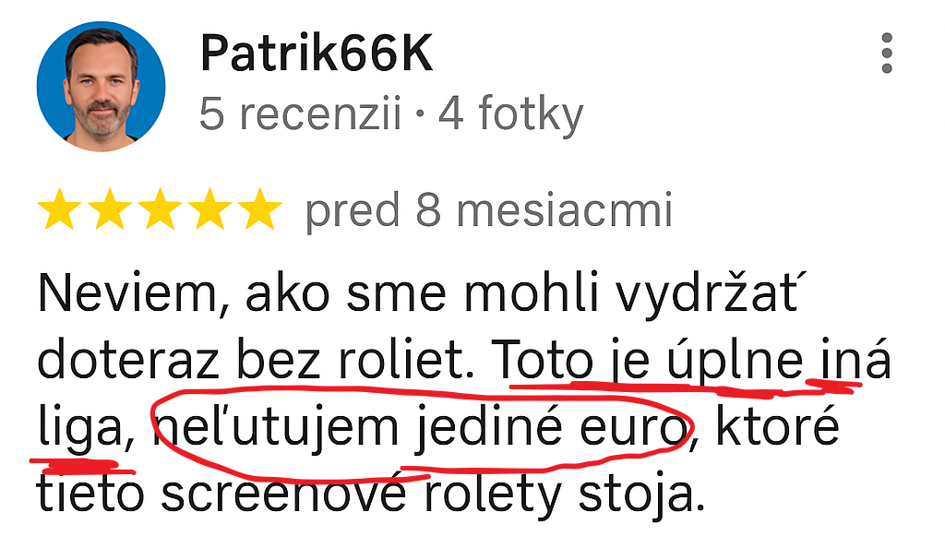Click the first yellow rating star
Image resolution: width=945 pixels, height=560 pixels.
click(x=60, y=209)
